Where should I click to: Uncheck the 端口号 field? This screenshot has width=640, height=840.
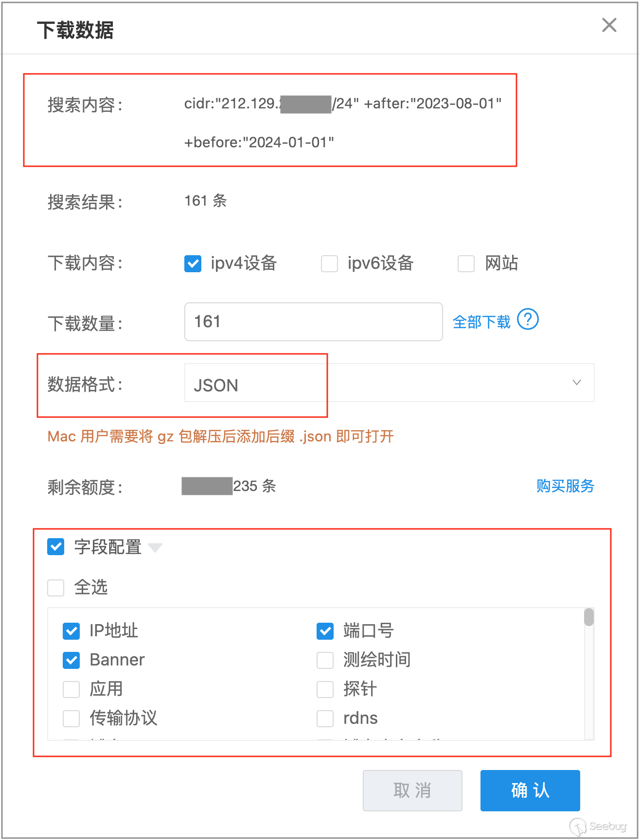pos(325,631)
